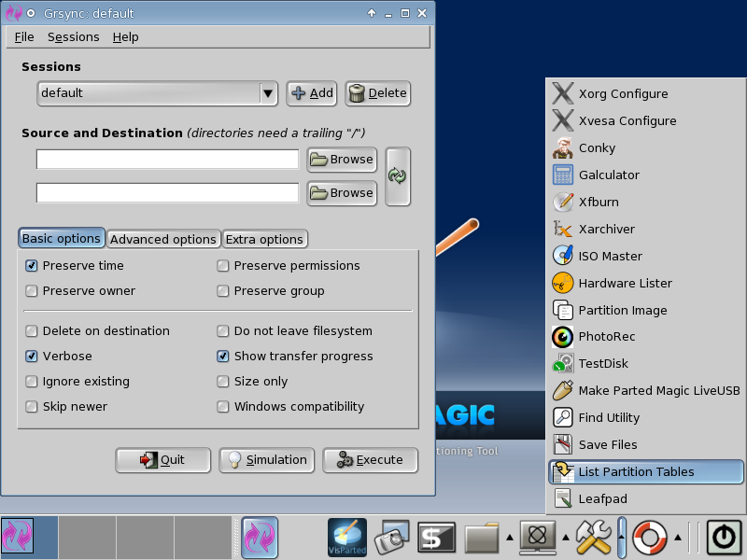Launch Partition Image from the popup menu
The width and height of the screenshot is (747, 560).
pyautogui.click(x=646, y=310)
